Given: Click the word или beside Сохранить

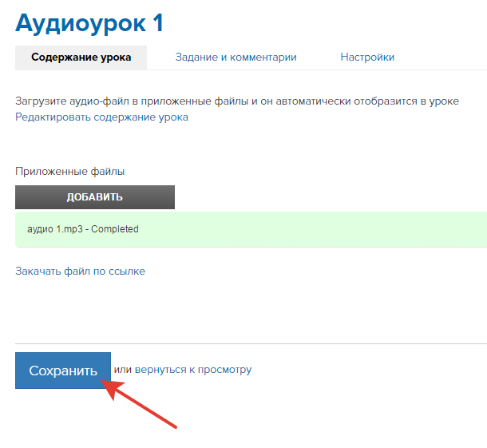Looking at the screenshot, I should (x=122, y=370).
